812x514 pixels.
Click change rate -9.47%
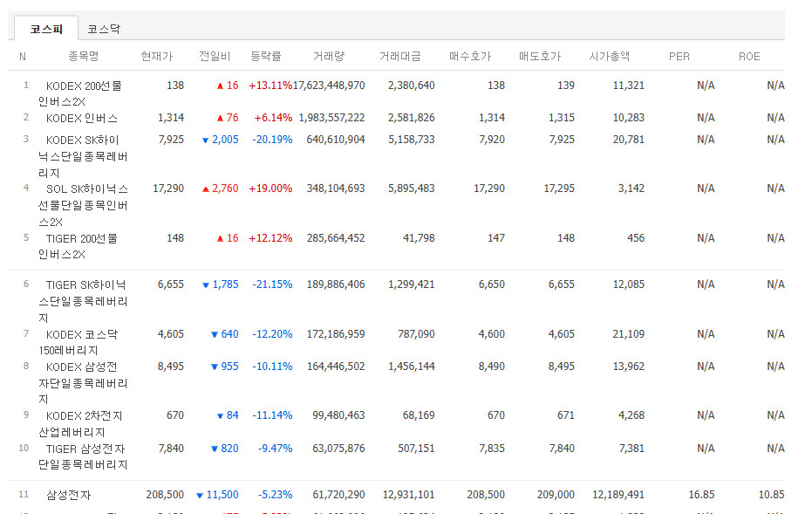(x=276, y=449)
